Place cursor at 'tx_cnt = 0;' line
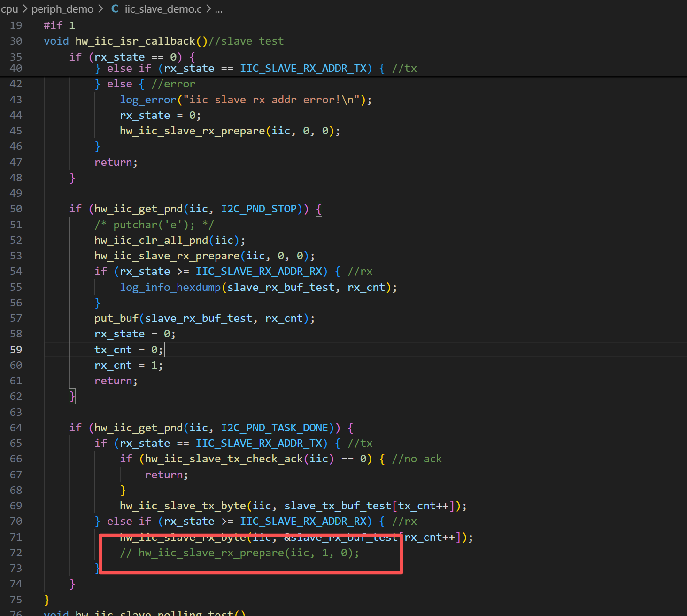 coord(129,350)
